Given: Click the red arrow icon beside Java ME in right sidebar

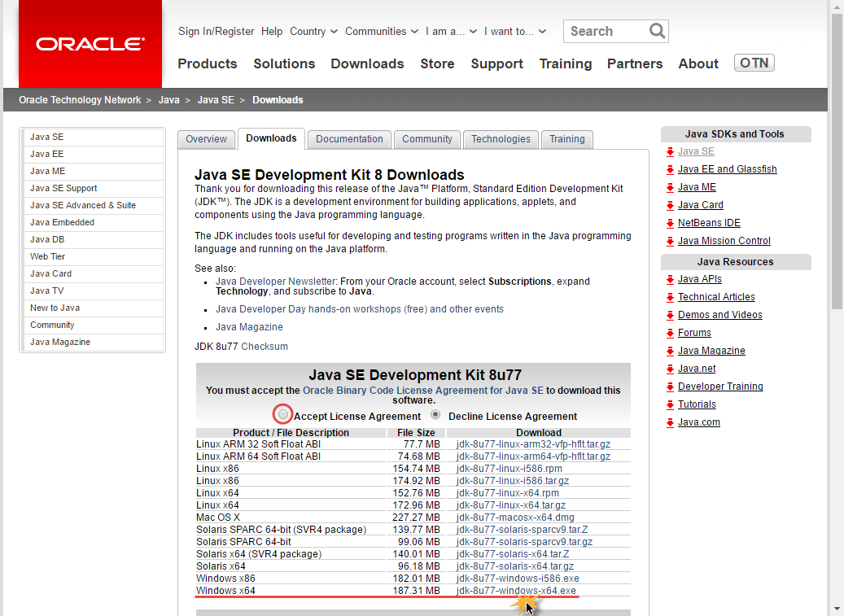Looking at the screenshot, I should point(670,188).
